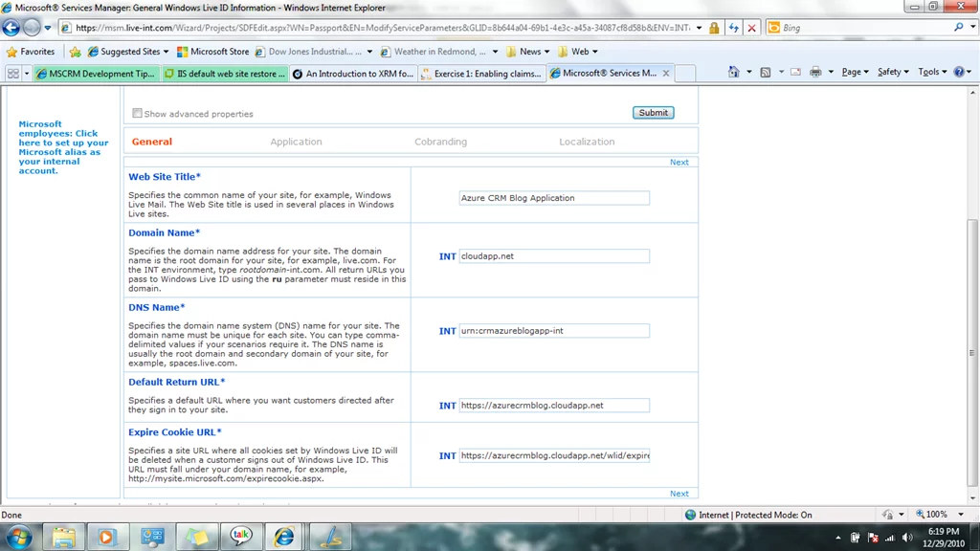Click Microsoft employees alias setup link
Viewport: 980px width, 551px height.
pos(63,147)
